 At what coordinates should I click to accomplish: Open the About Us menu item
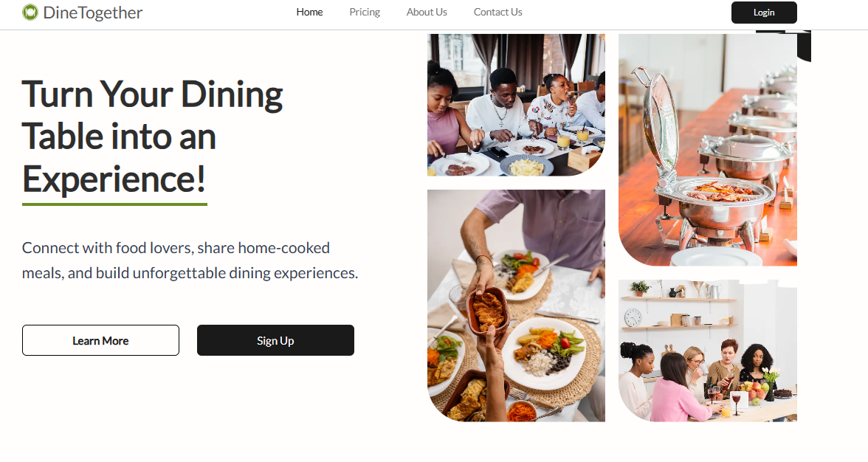tap(427, 12)
